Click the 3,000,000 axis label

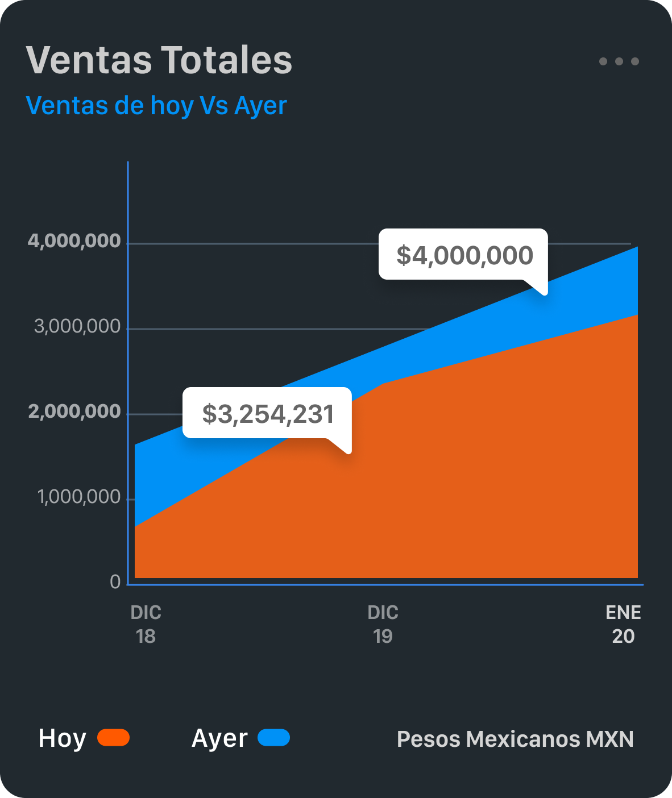coord(77,326)
